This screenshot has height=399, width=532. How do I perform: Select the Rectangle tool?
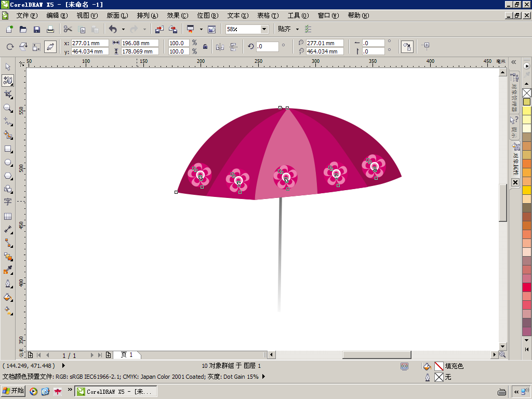[8, 149]
